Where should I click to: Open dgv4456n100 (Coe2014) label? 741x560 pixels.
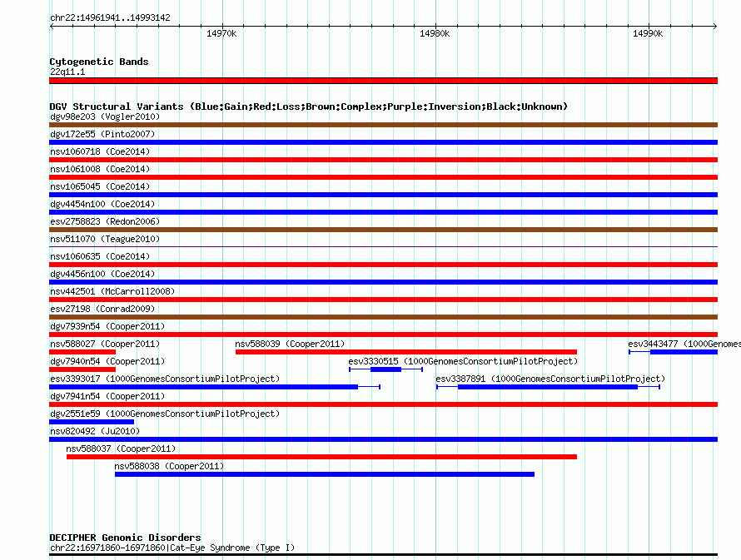[102, 274]
